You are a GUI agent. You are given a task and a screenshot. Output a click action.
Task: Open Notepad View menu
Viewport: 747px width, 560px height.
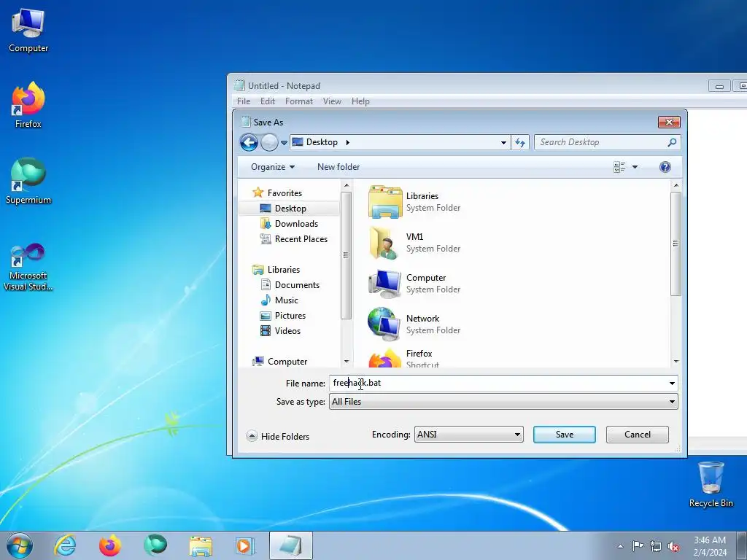point(332,101)
